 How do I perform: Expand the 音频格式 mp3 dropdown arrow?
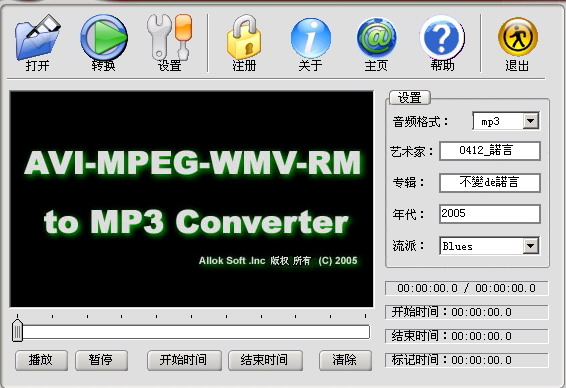coord(531,121)
